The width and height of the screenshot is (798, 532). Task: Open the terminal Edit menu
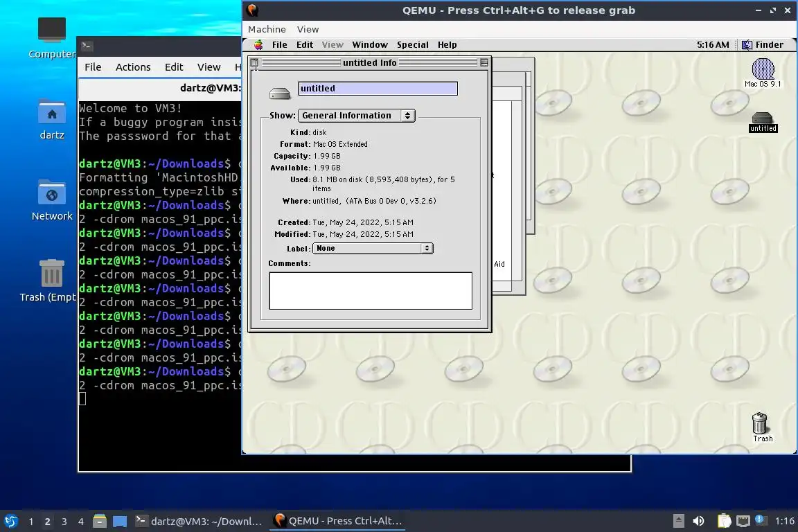(174, 67)
